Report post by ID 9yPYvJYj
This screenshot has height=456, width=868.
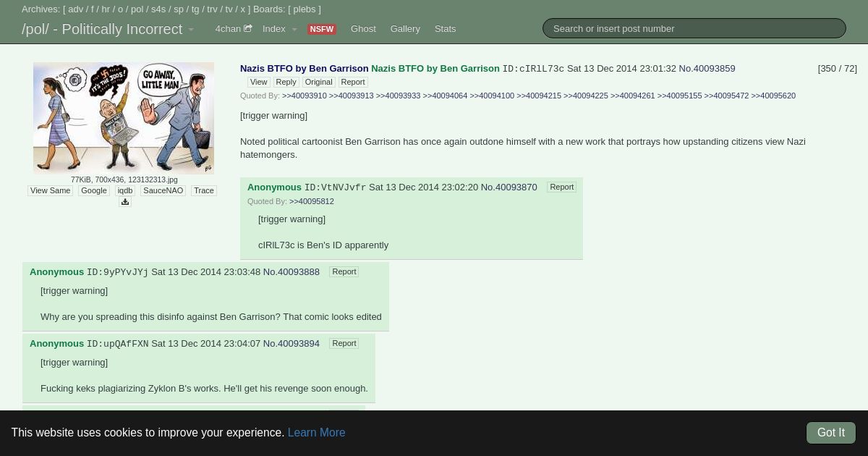[x=344, y=271]
